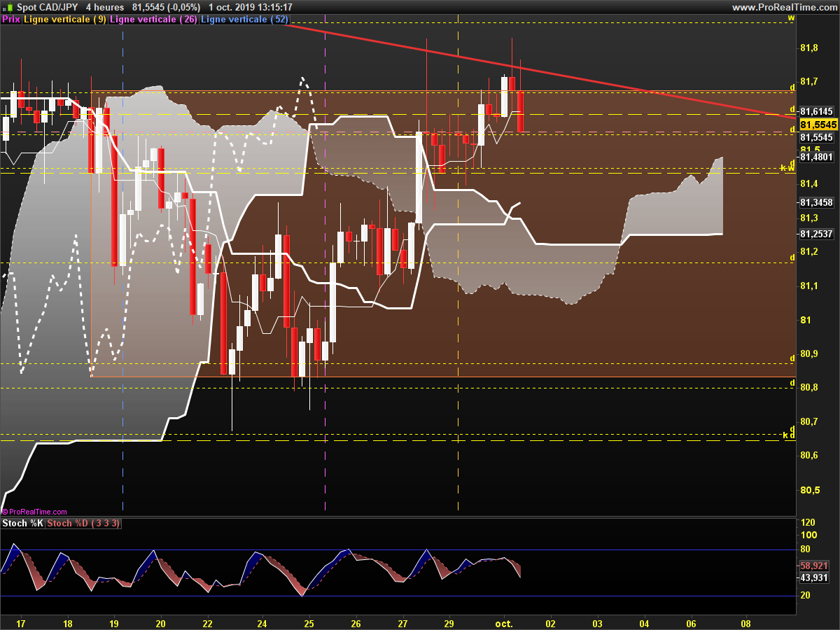Click the 80,6 price axis level
The width and height of the screenshot is (840, 630).
pos(809,455)
